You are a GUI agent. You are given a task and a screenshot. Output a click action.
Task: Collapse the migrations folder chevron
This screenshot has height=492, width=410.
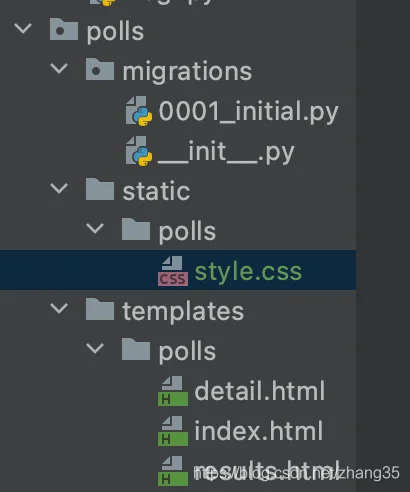tap(59, 69)
